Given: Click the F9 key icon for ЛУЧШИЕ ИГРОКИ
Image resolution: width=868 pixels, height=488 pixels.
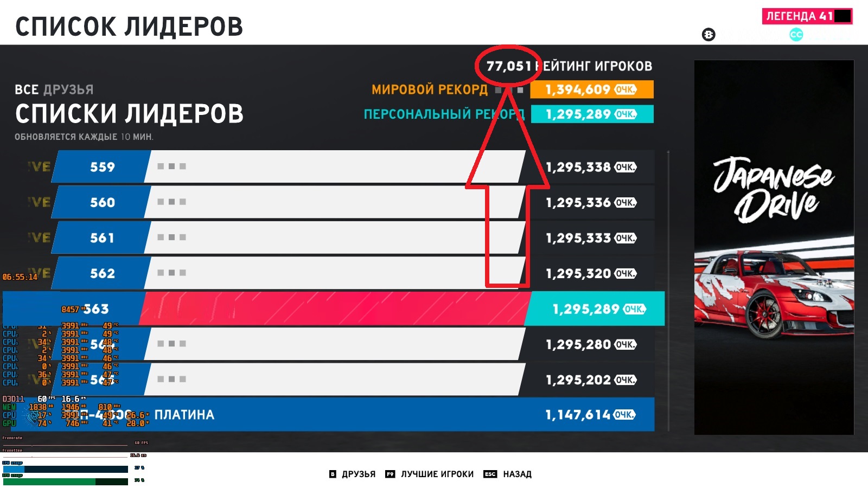Looking at the screenshot, I should [390, 474].
